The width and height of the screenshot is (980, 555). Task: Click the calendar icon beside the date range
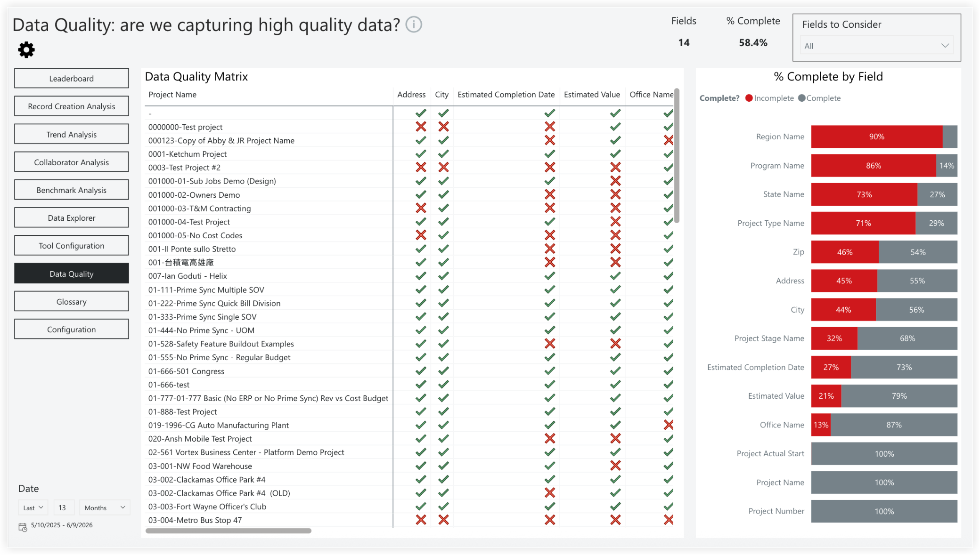(x=23, y=527)
